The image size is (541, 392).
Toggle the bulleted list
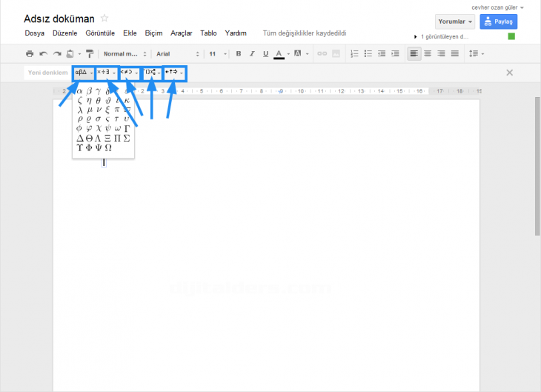coord(368,54)
